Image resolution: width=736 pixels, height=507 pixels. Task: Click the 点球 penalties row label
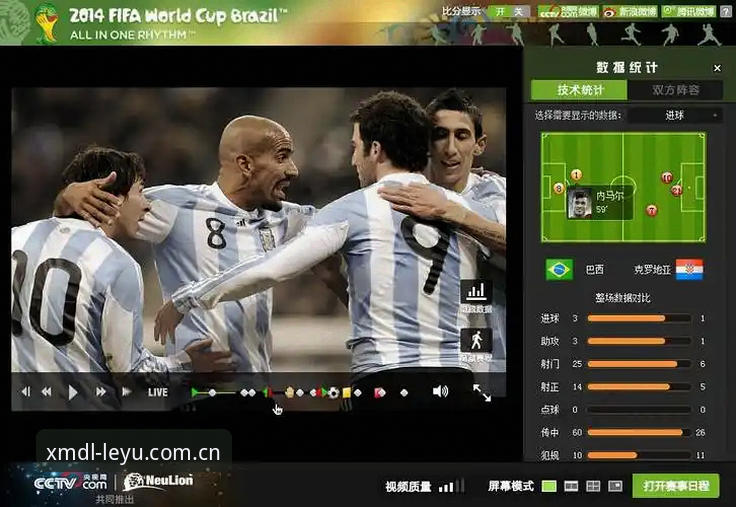pos(550,410)
